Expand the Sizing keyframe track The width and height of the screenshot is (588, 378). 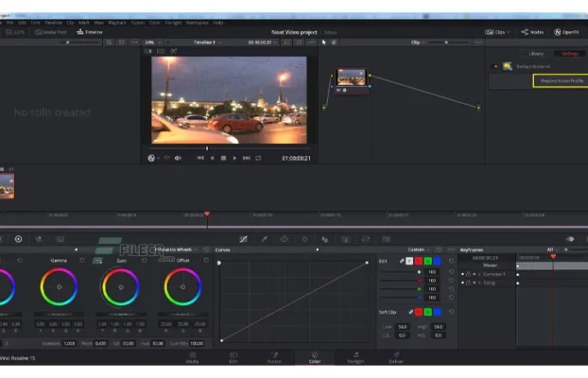479,283
